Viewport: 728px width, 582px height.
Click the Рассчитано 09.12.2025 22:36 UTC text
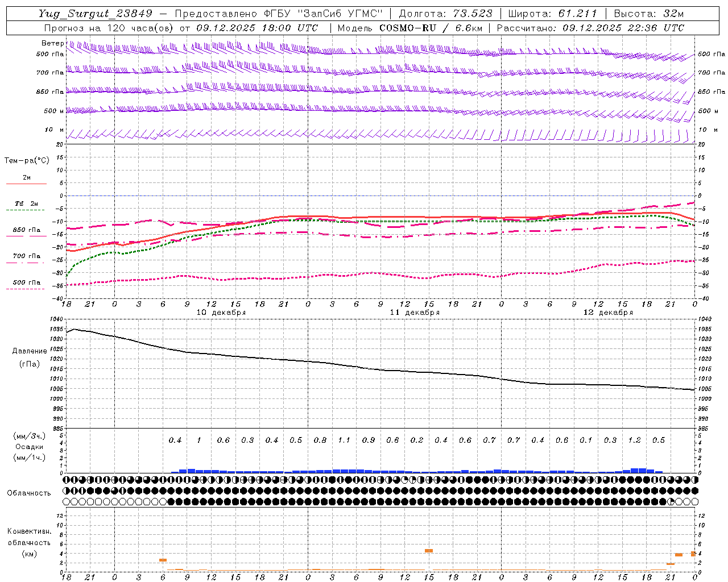click(590, 27)
